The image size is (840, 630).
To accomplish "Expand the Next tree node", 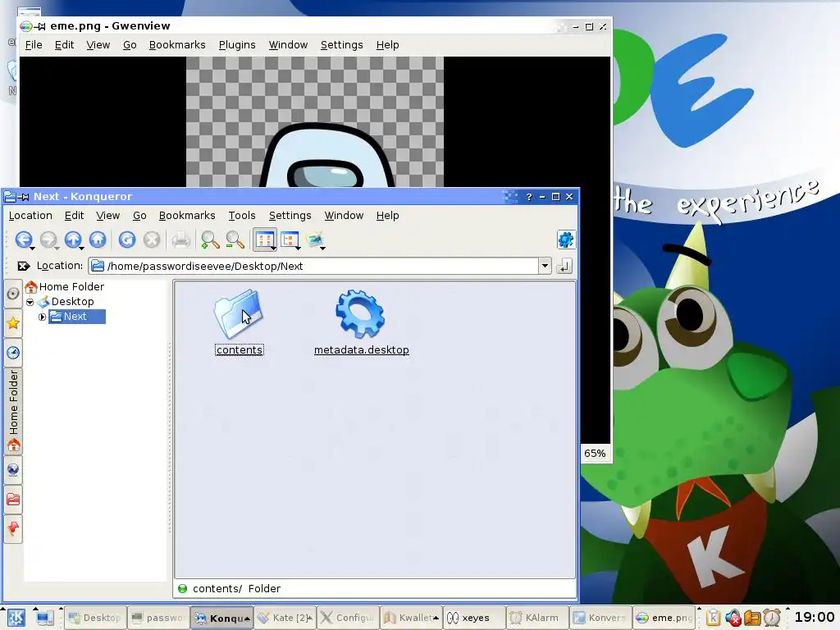I will click(x=43, y=317).
